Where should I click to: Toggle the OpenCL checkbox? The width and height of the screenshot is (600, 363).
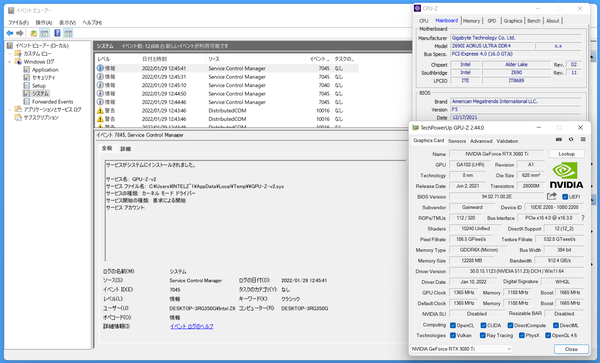tap(453, 326)
